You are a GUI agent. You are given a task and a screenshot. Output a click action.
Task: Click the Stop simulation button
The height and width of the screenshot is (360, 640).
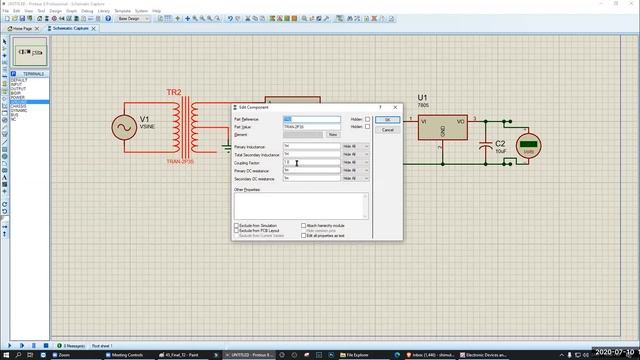[46, 346]
